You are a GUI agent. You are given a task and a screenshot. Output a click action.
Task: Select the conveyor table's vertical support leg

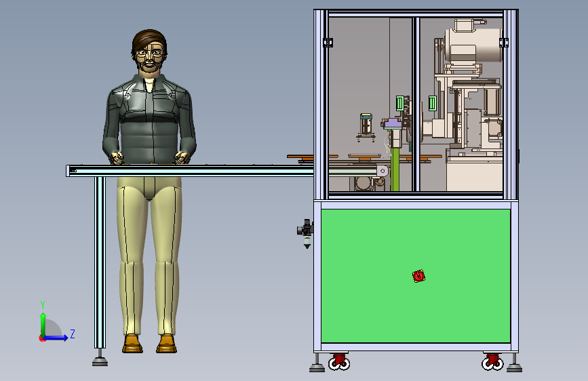pos(100,262)
